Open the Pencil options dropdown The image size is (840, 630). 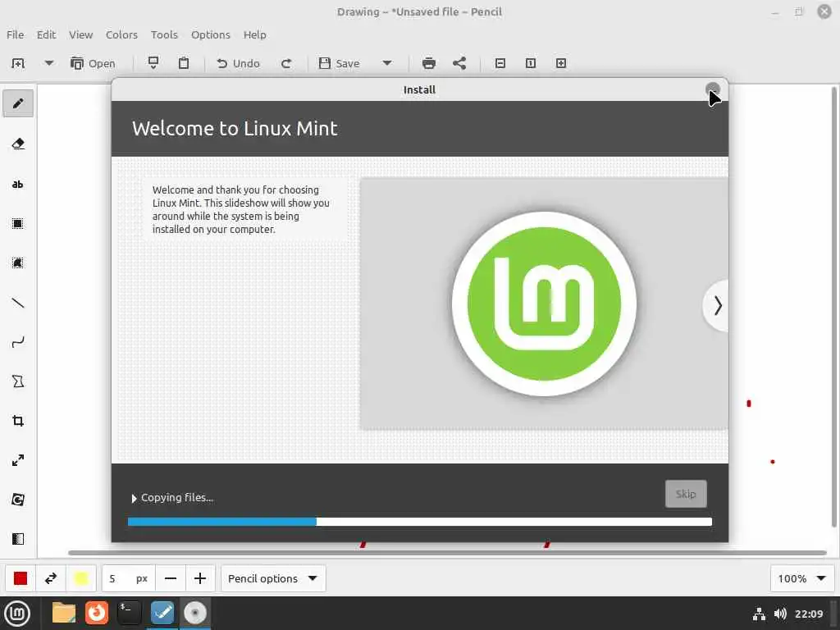273,578
